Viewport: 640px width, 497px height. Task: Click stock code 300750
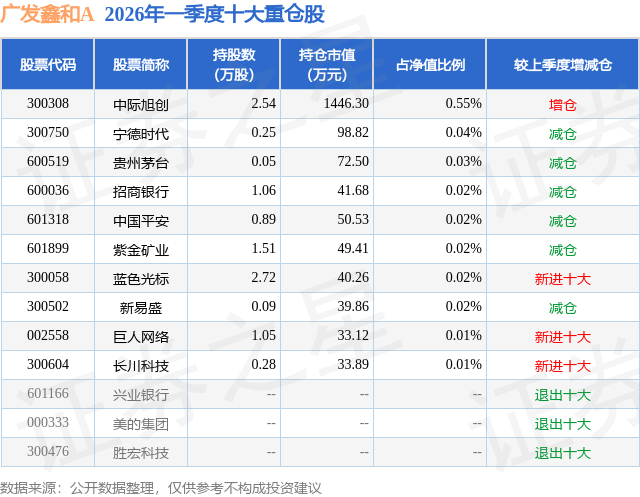pos(48,133)
